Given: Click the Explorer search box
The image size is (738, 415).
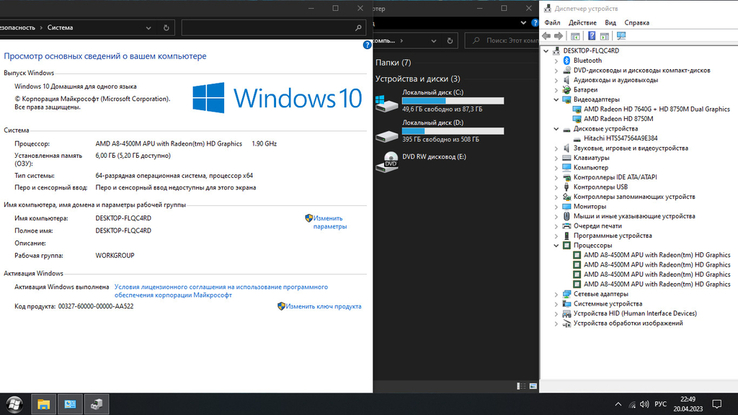Looking at the screenshot, I should 502,41.
